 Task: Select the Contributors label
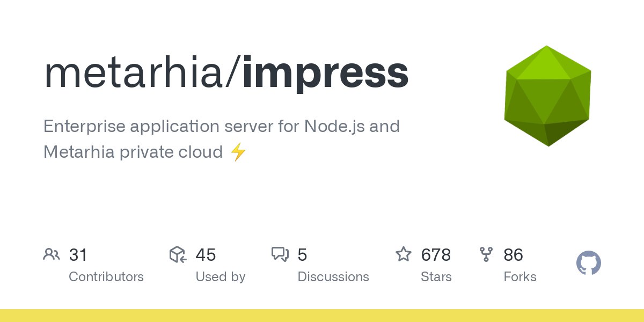tap(106, 277)
